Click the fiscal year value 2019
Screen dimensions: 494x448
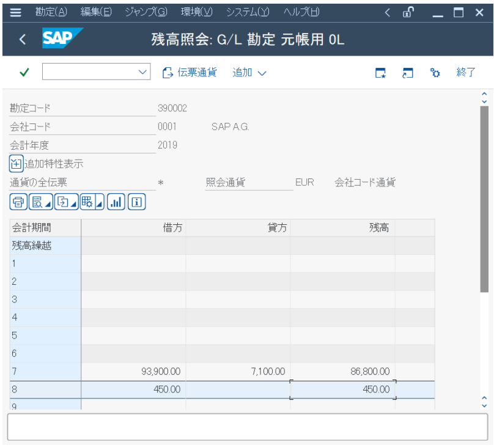coord(168,145)
